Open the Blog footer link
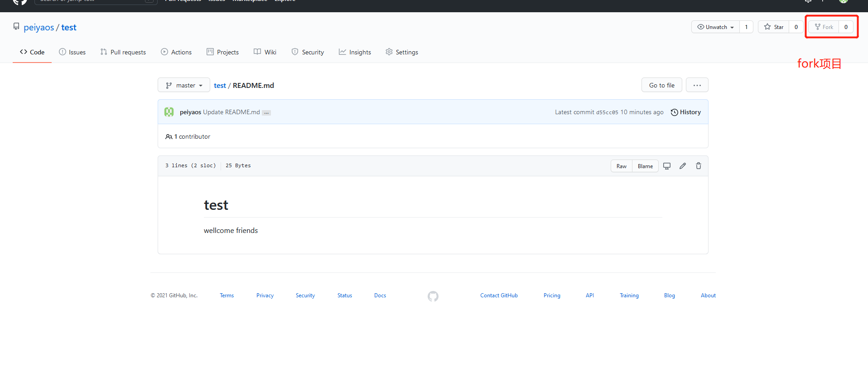 click(670, 295)
